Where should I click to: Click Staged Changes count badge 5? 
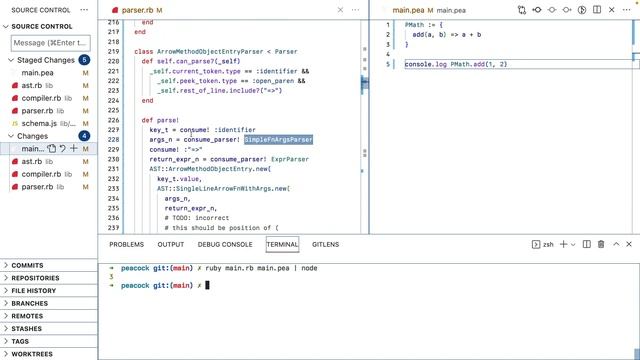click(84, 60)
